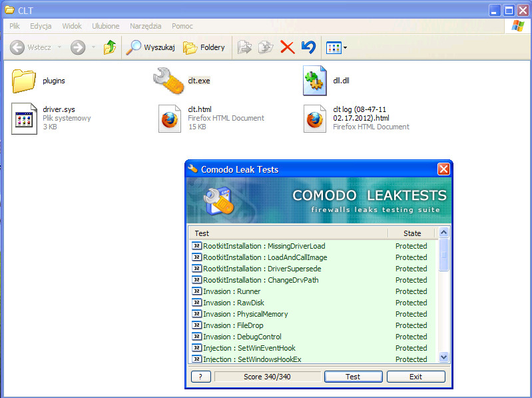Click the Foldery button

point(204,47)
